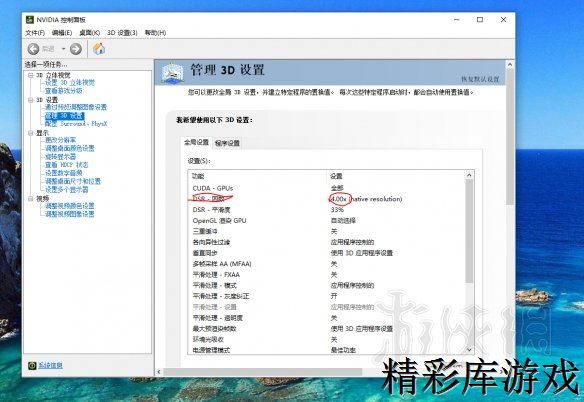
Task: Click the main panel horizontal scrollbar thumb
Action: pos(263,372)
